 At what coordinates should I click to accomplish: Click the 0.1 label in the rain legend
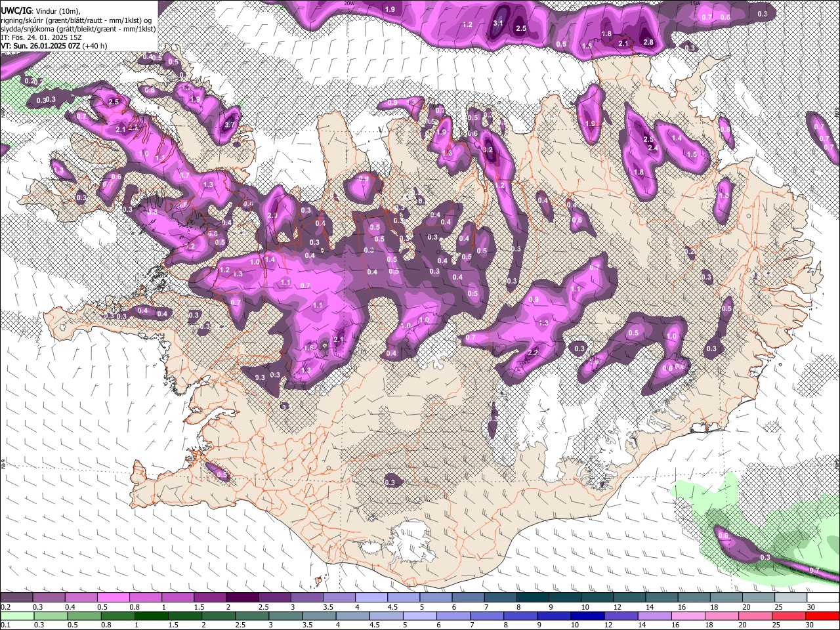tap(5, 625)
